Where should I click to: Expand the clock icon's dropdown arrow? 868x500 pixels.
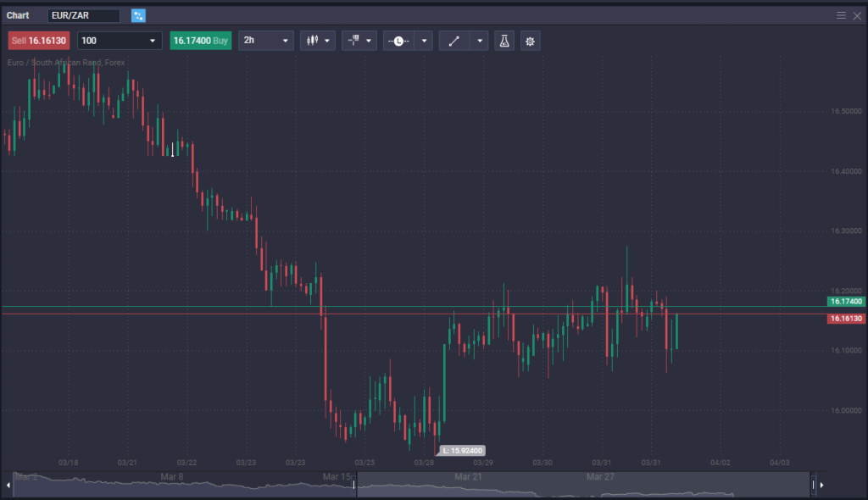point(424,40)
